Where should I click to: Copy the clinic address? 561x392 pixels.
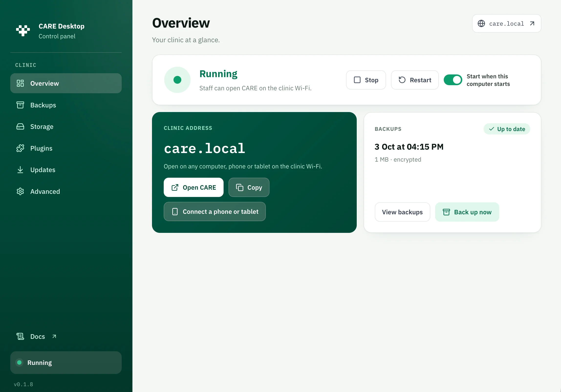click(249, 187)
